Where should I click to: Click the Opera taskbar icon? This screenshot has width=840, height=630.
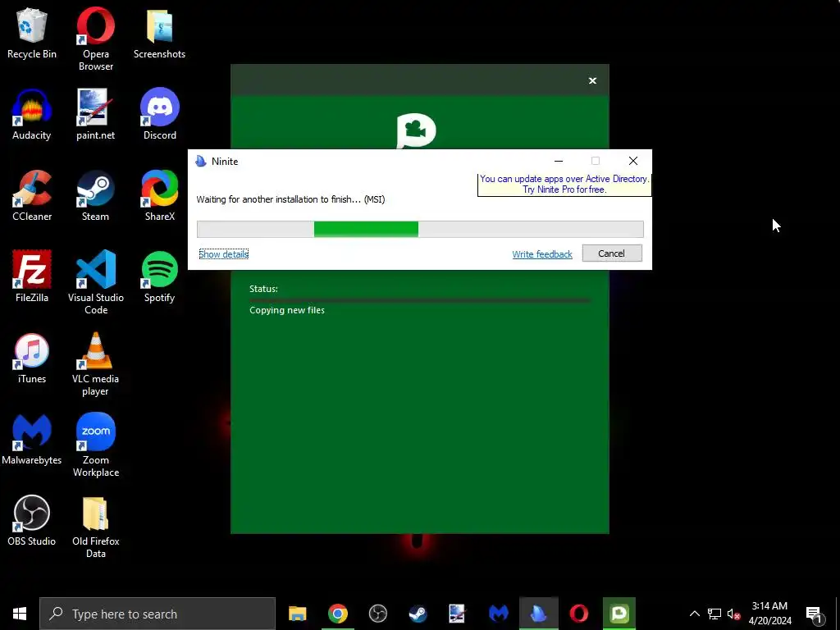click(578, 614)
